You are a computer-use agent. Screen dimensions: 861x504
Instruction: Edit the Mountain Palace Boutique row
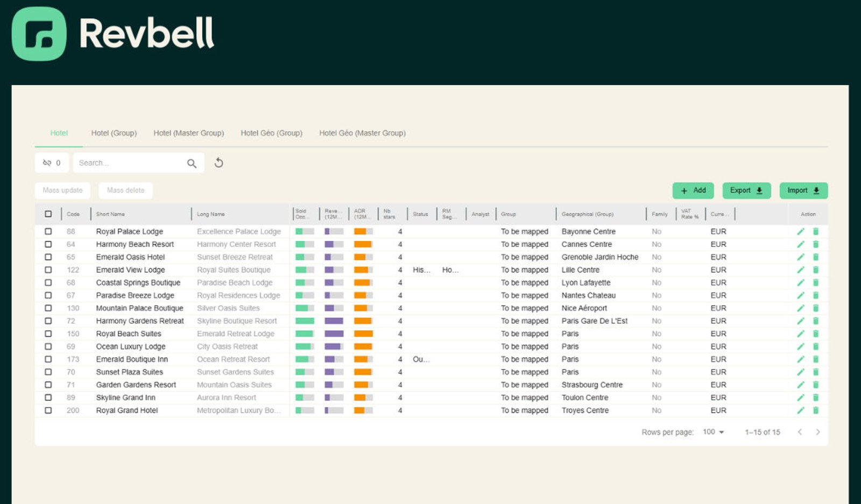(801, 308)
